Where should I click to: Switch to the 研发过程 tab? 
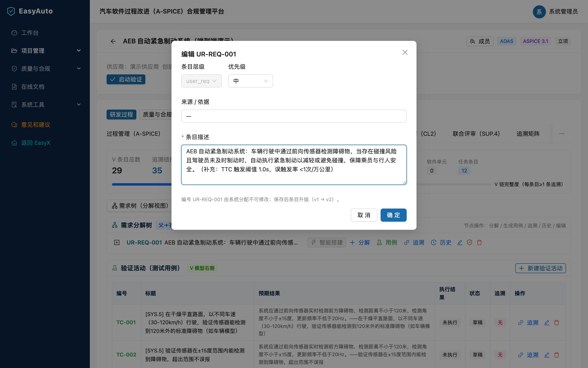click(x=121, y=114)
